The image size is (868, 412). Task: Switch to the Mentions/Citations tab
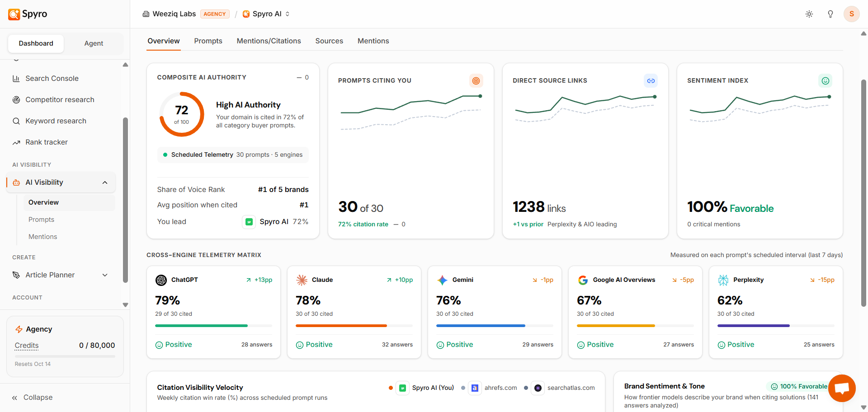269,41
